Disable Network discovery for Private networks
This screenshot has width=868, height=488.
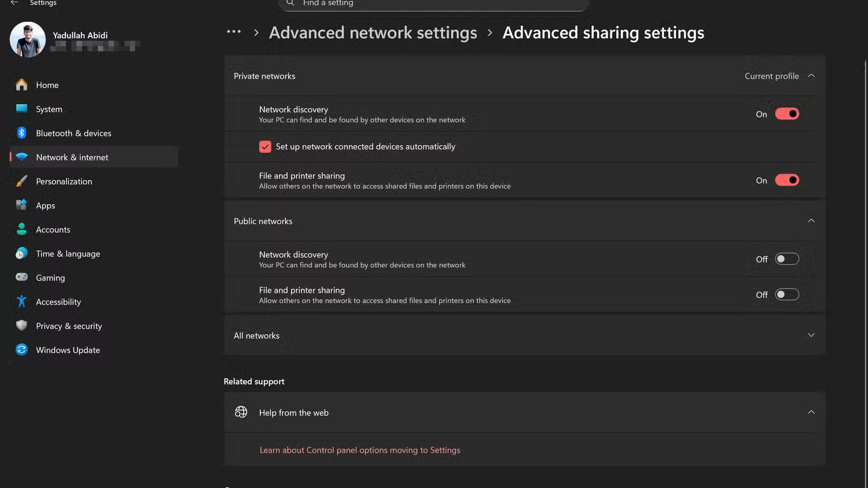[x=786, y=113]
